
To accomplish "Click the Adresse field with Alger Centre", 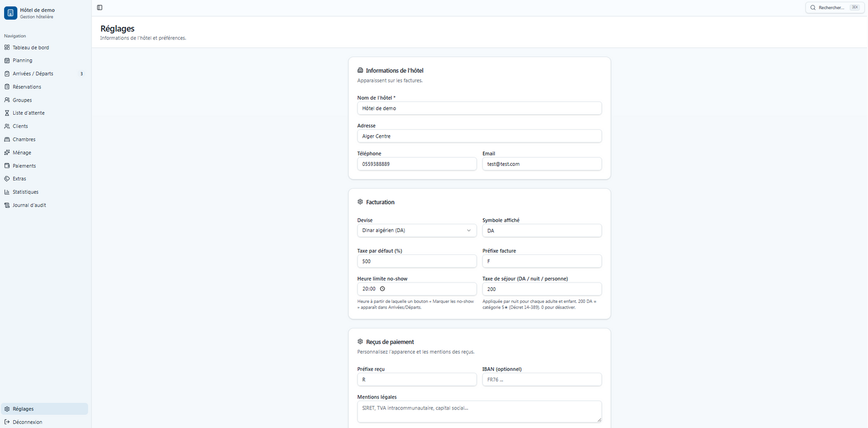I will coord(479,136).
